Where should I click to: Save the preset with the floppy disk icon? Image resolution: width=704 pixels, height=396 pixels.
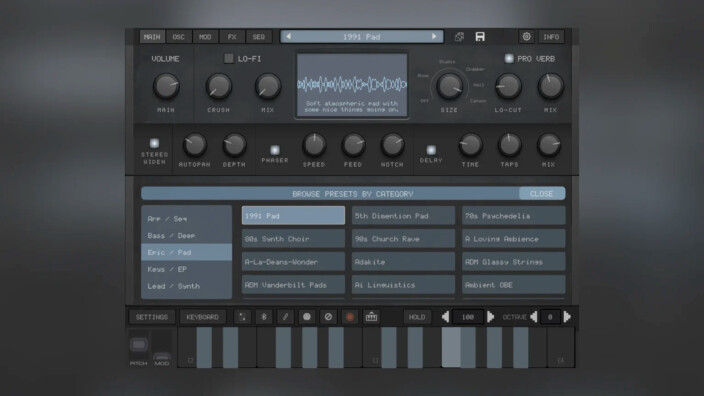tap(480, 37)
